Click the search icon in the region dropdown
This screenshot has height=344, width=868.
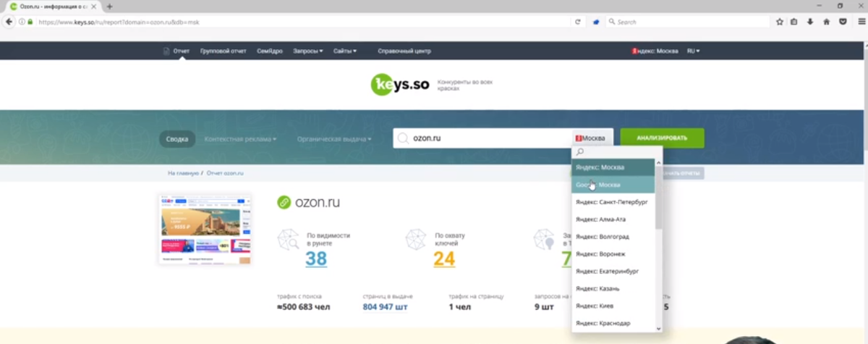pyautogui.click(x=579, y=152)
